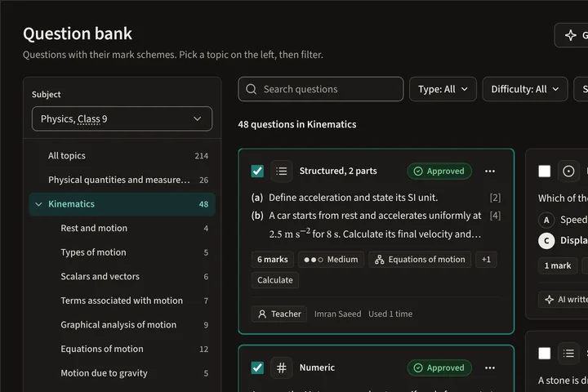Select Scalars and vectors subtopic
Screen dimensions: 588x392
point(122,277)
